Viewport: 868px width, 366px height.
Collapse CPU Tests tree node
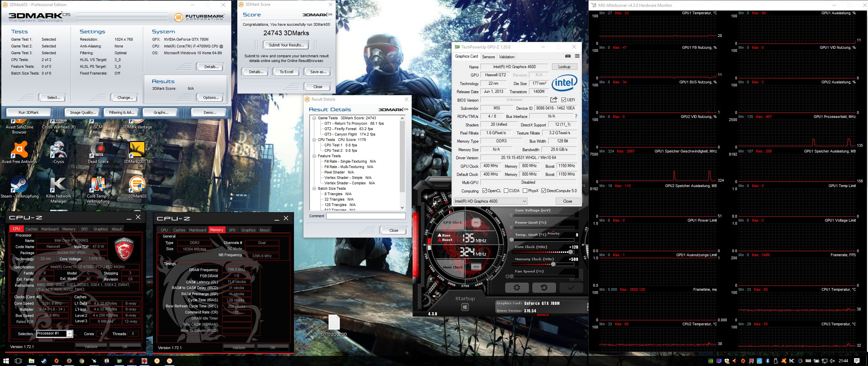[314, 140]
